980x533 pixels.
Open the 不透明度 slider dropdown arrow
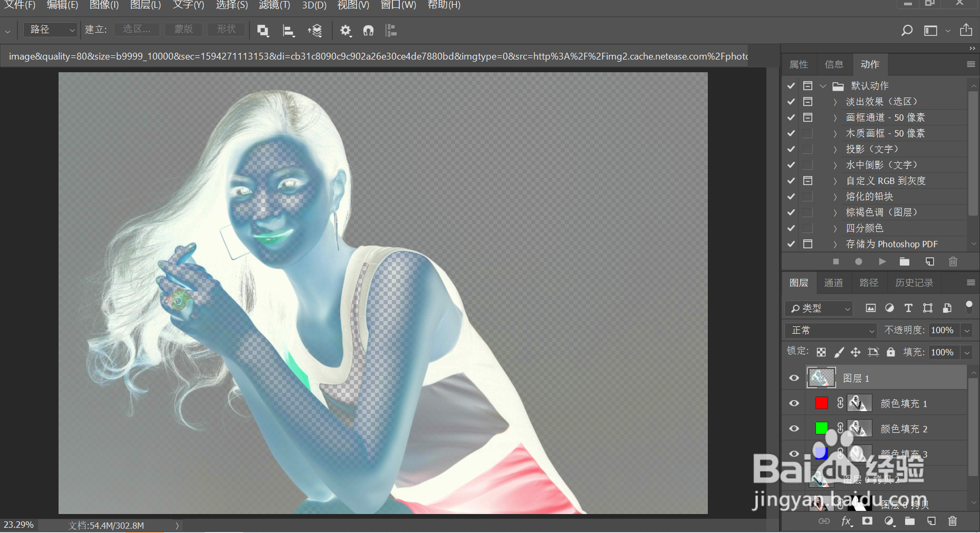click(x=967, y=331)
